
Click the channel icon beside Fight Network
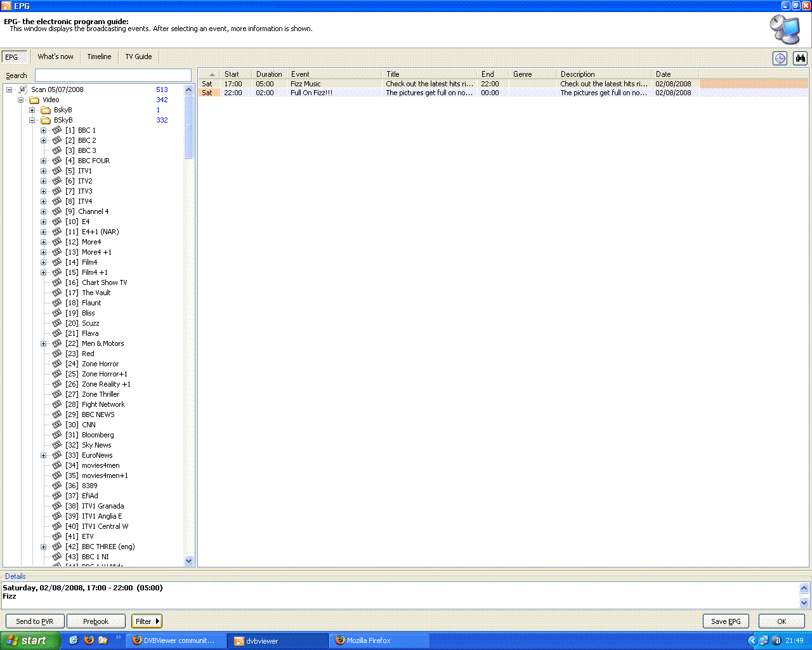[x=57, y=404]
